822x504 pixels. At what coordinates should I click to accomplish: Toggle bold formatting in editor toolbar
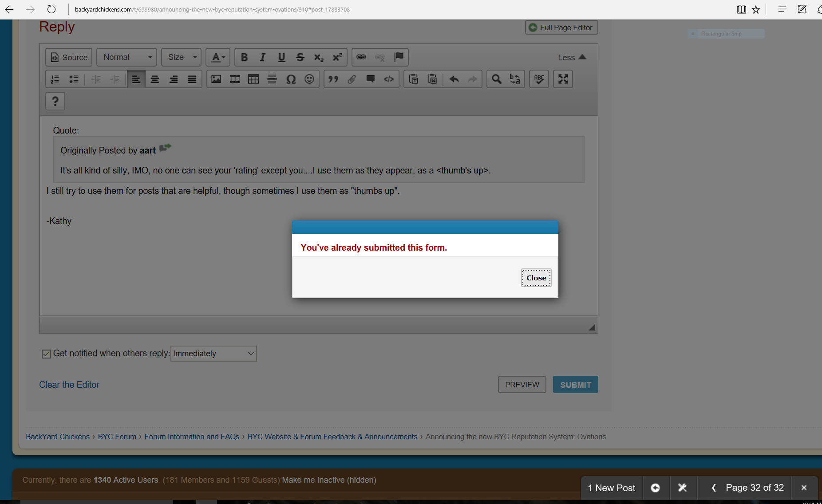244,57
